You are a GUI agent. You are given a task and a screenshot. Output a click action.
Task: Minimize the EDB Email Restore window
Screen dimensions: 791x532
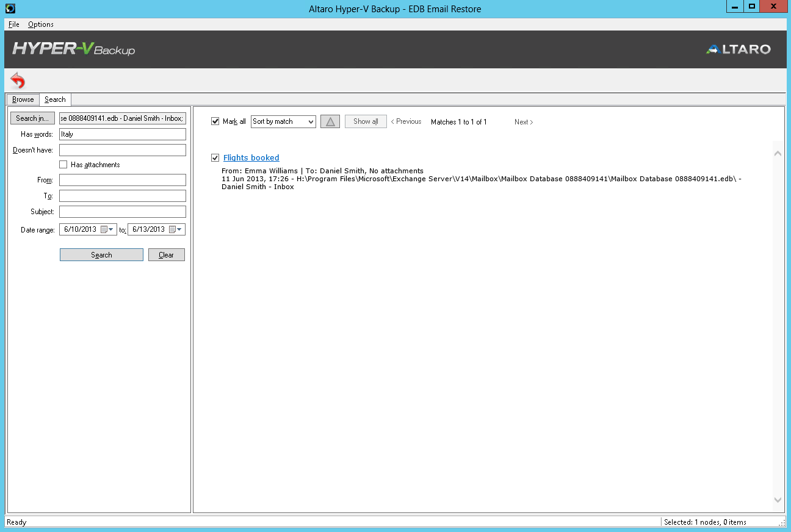[x=735, y=6]
